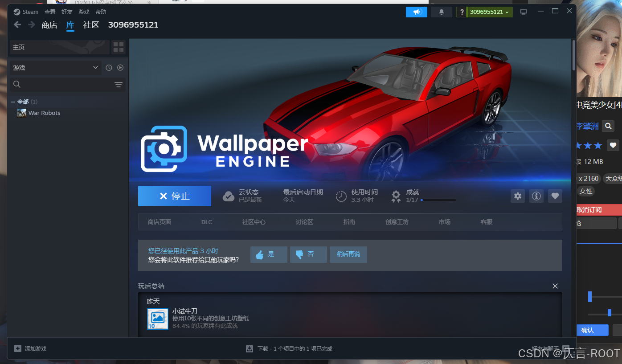The image size is (622, 364).
Task: Close the post-play summary panel
Action: (555, 286)
